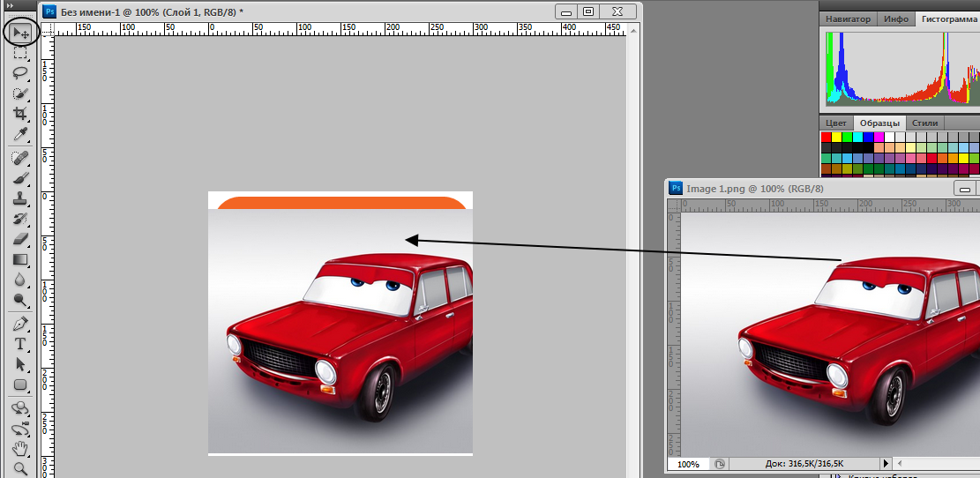The image size is (980, 478).
Task: Pick the magenta swatch in first row
Action: pyautogui.click(x=879, y=137)
